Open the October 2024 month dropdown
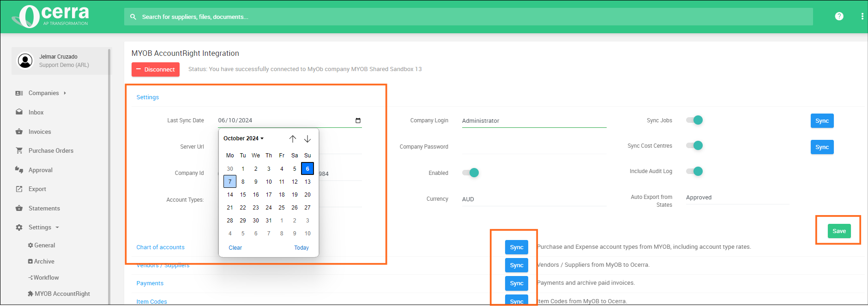This screenshot has width=868, height=306. [243, 138]
